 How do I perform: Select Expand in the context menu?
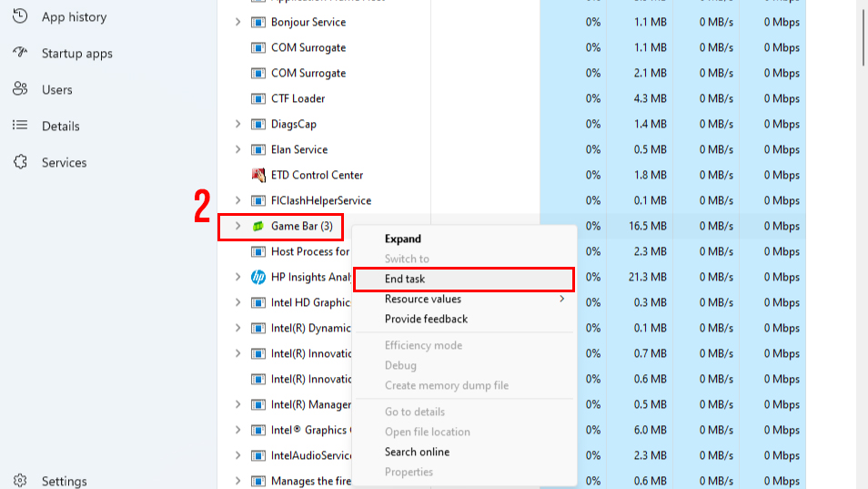pyautogui.click(x=403, y=239)
